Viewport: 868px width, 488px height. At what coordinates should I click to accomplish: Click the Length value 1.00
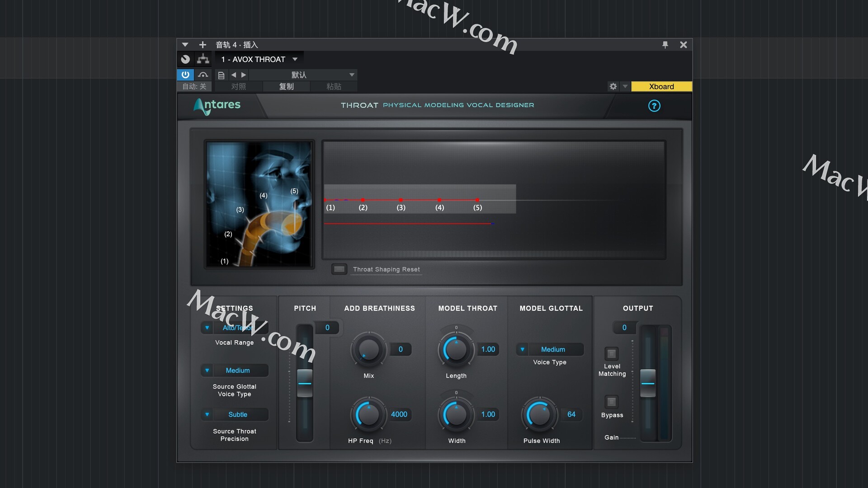[x=488, y=349]
